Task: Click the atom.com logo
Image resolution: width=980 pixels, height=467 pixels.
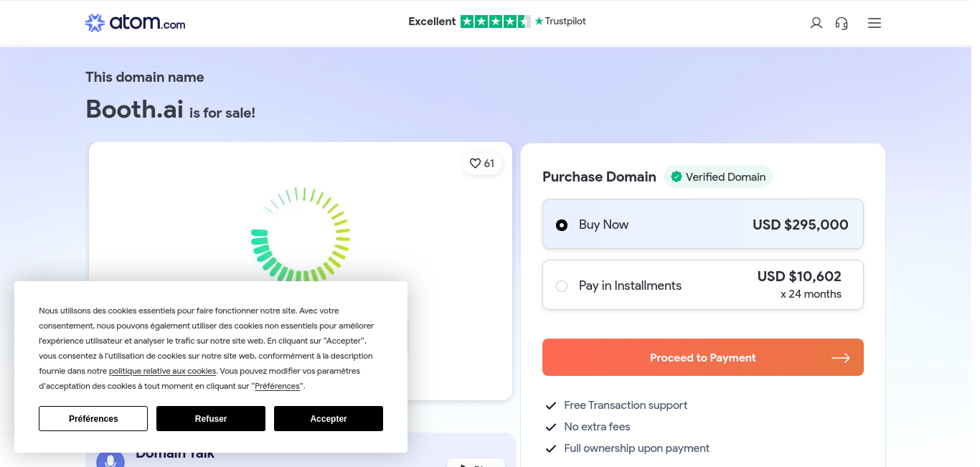Action: tap(135, 23)
